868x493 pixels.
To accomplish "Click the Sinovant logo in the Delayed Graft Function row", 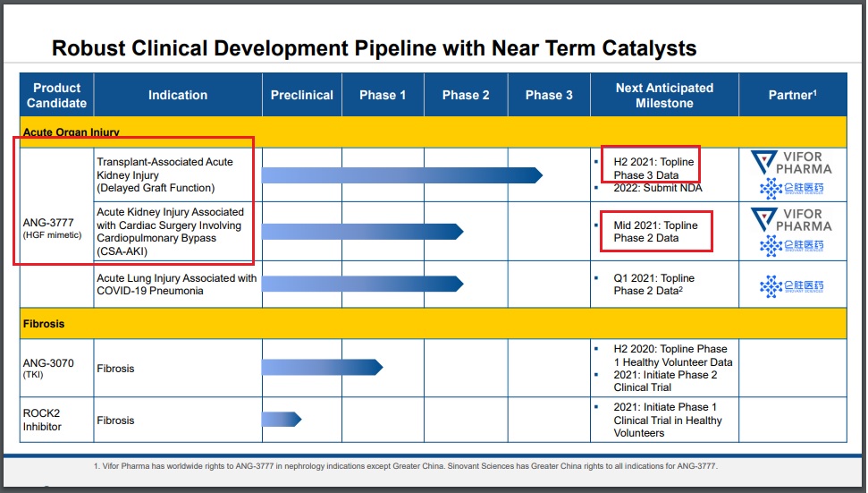I will 792,188.
